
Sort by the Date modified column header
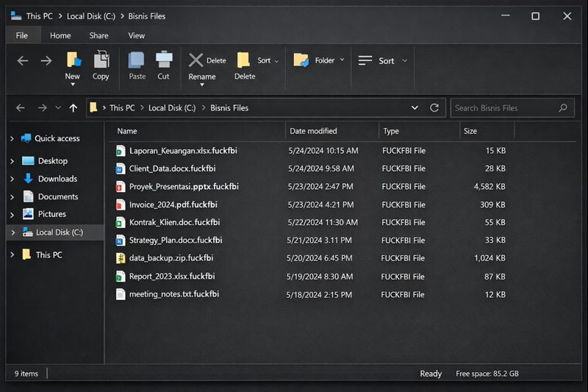coord(313,131)
